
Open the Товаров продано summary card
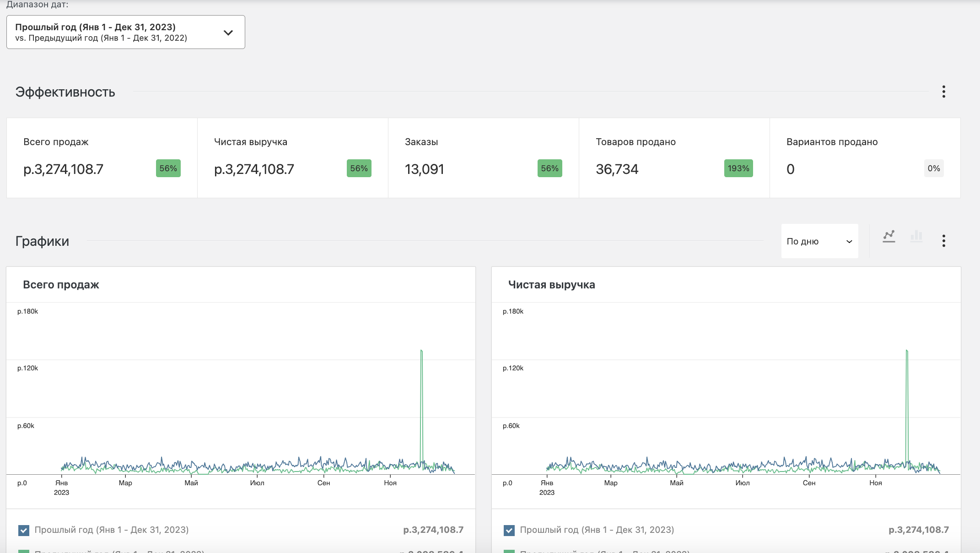674,158
